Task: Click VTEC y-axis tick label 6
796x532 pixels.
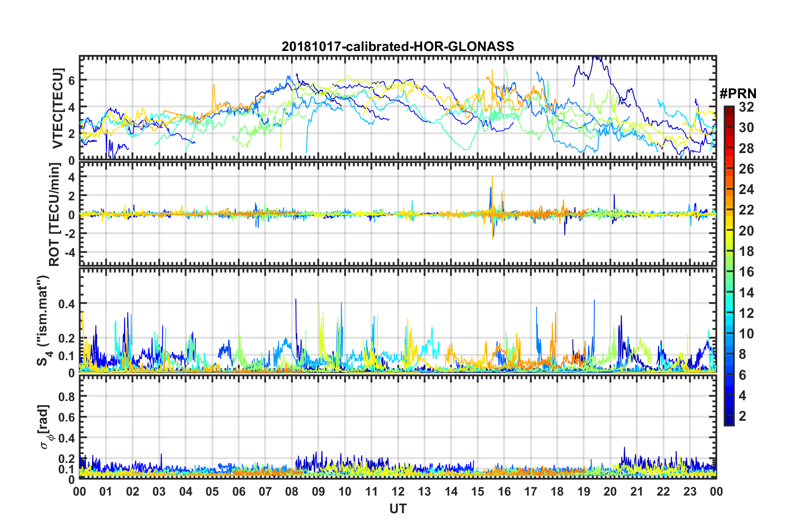Action: (72, 80)
